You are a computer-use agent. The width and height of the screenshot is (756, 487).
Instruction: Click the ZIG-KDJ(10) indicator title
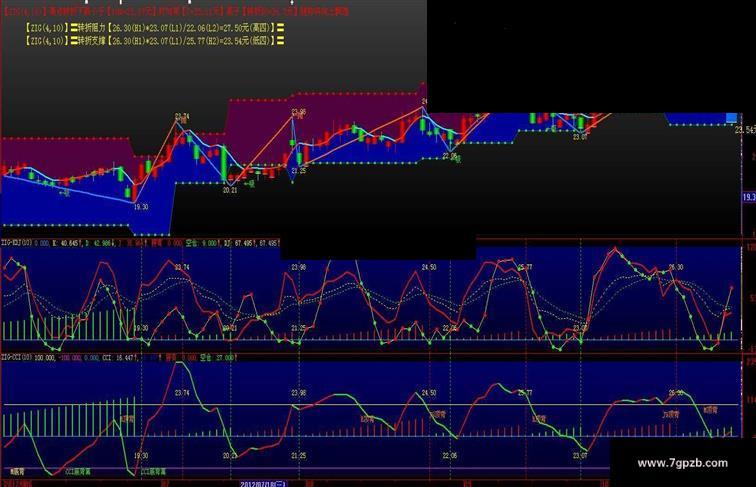(x=17, y=244)
